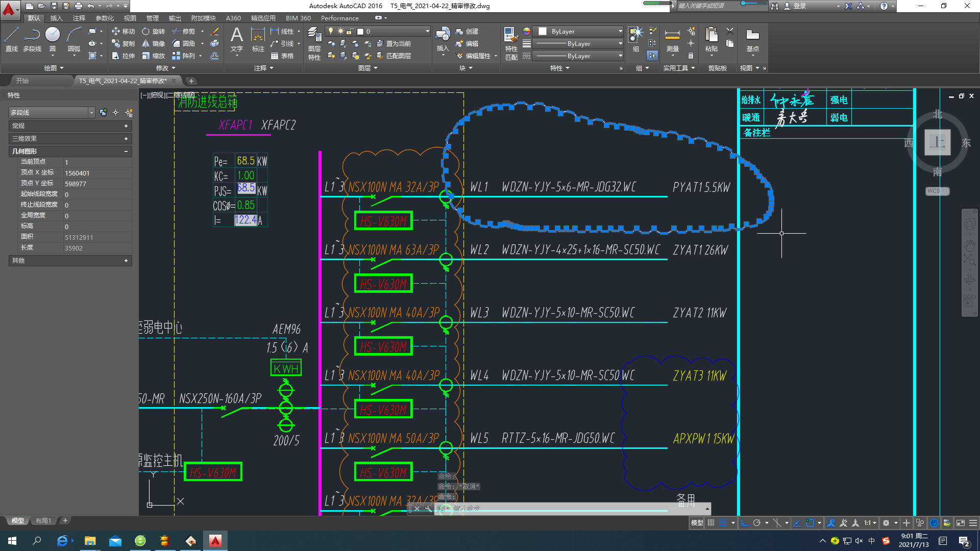Screen dimensions: 980x551
Task: Click the Copy (复制) tool
Action: pyautogui.click(x=123, y=43)
